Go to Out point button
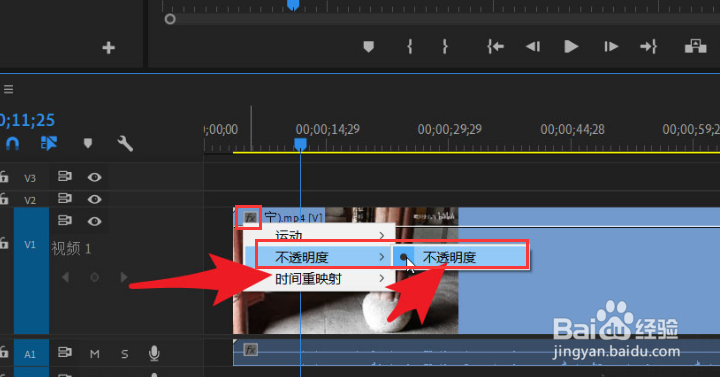Image resolution: width=720 pixels, height=377 pixels. pos(648,46)
